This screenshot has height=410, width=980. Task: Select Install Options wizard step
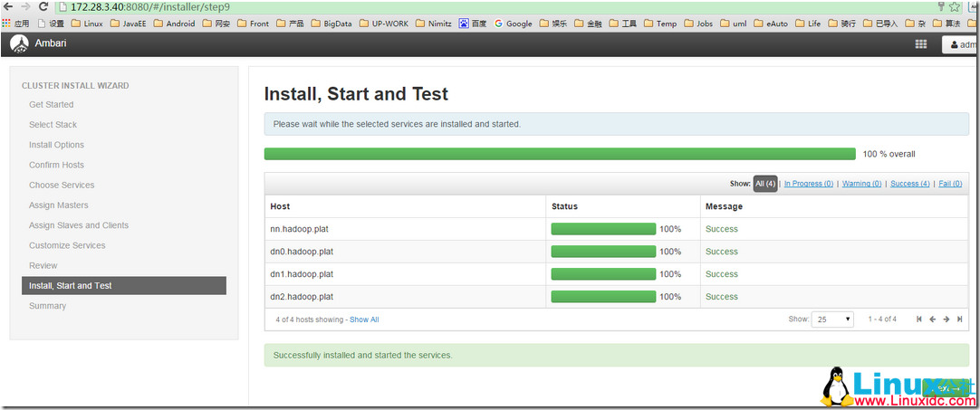point(56,145)
